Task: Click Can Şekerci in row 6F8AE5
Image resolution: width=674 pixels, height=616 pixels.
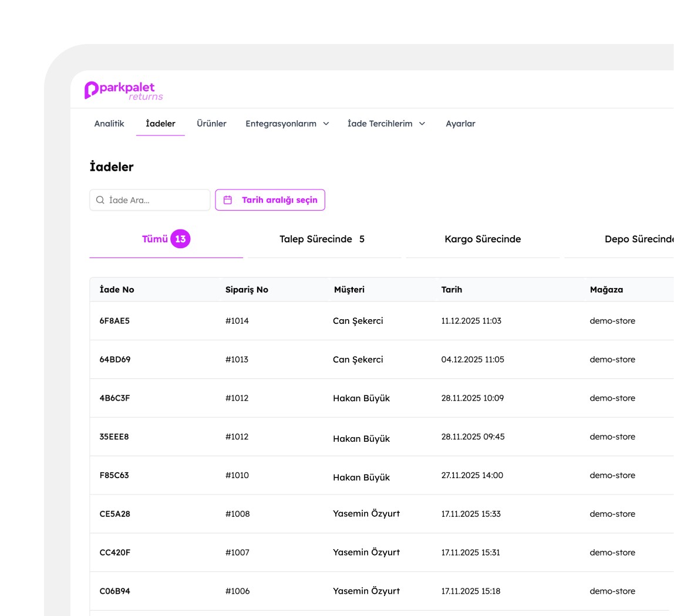Action: tap(358, 321)
